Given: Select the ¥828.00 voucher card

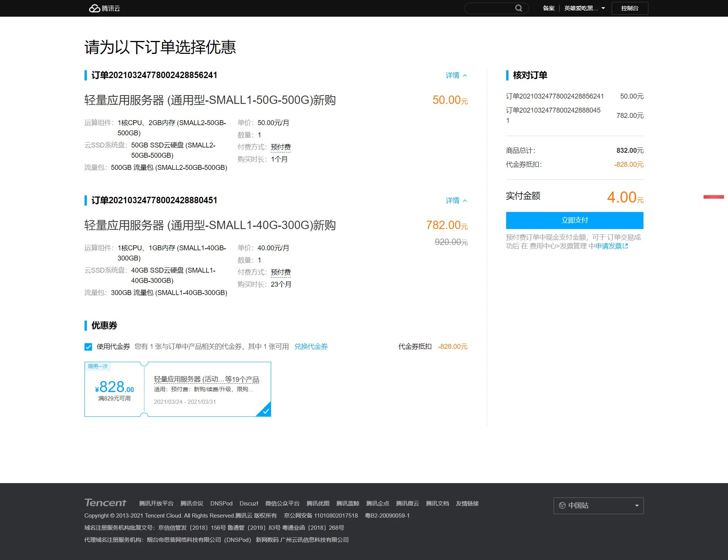Looking at the screenshot, I should point(177,389).
